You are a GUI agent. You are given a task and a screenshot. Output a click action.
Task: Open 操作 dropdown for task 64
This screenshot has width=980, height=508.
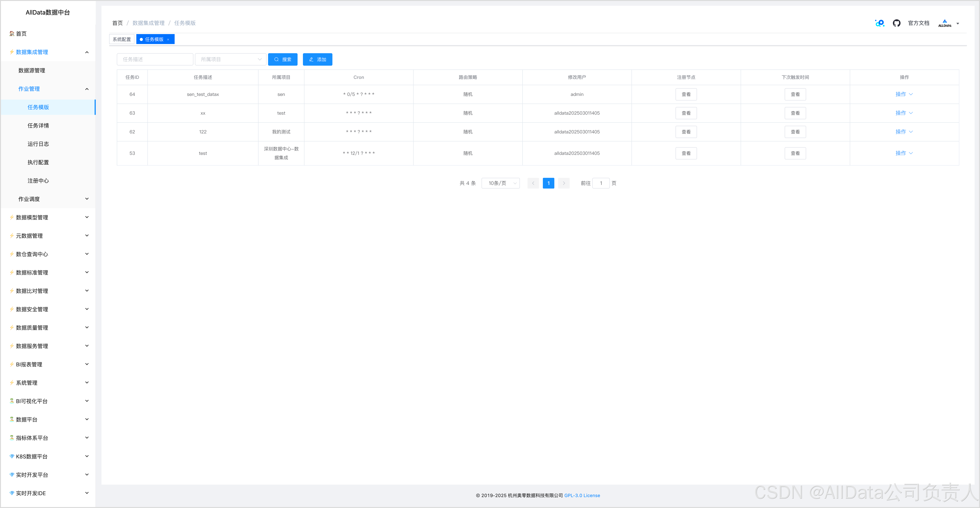[904, 94]
